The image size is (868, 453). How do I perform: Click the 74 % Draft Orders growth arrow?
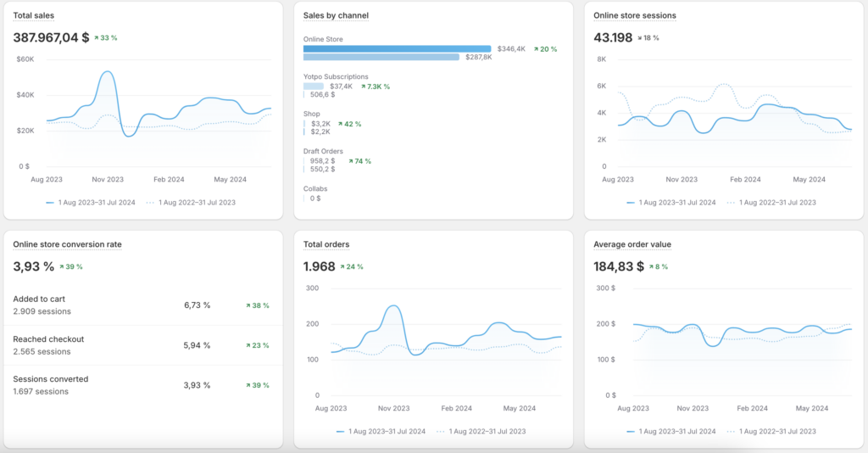pyautogui.click(x=351, y=161)
